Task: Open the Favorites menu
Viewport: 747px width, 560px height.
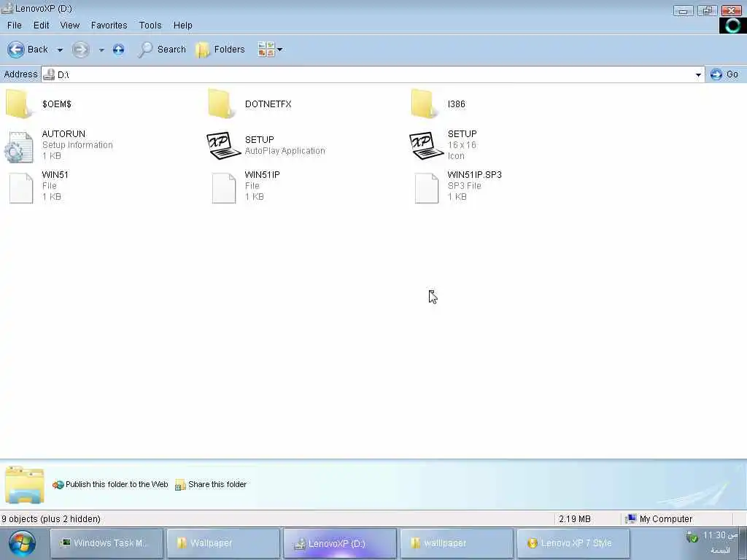Action: (109, 26)
